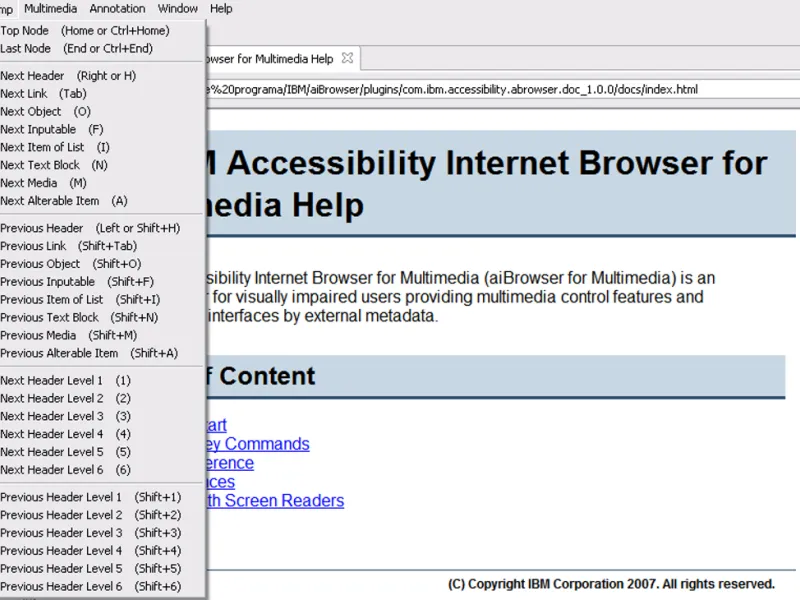
Task: Choose Last Node menu entry
Action: pos(102,48)
